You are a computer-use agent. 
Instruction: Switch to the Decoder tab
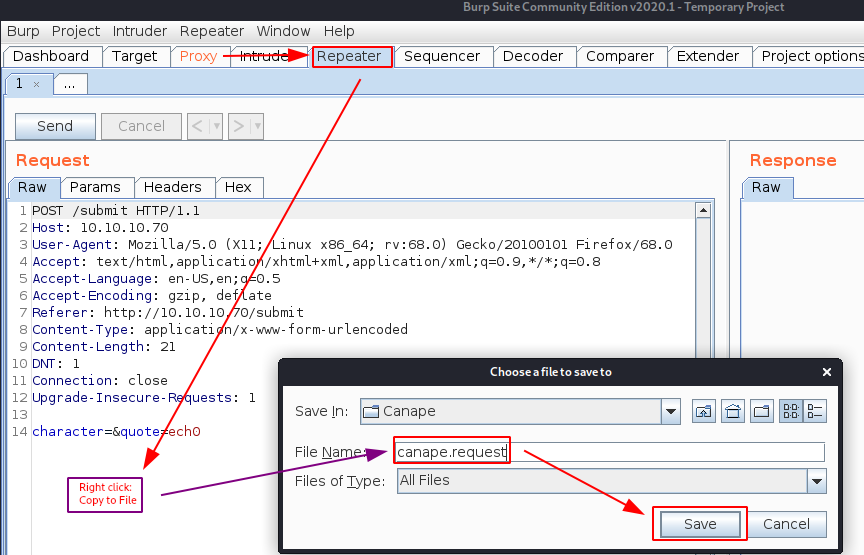pyautogui.click(x=533, y=56)
